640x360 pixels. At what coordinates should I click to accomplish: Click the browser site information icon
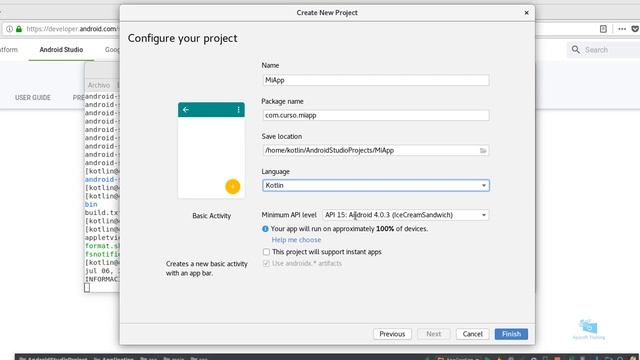[9, 29]
